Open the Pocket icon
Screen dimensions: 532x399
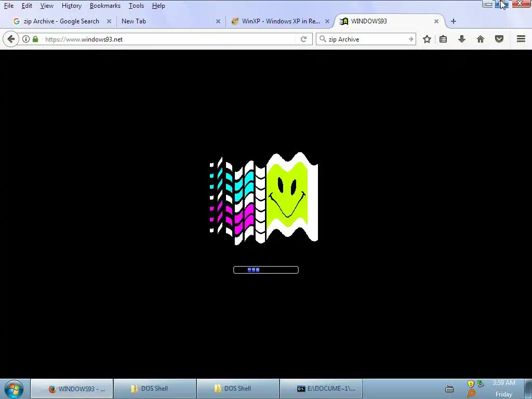coord(499,39)
